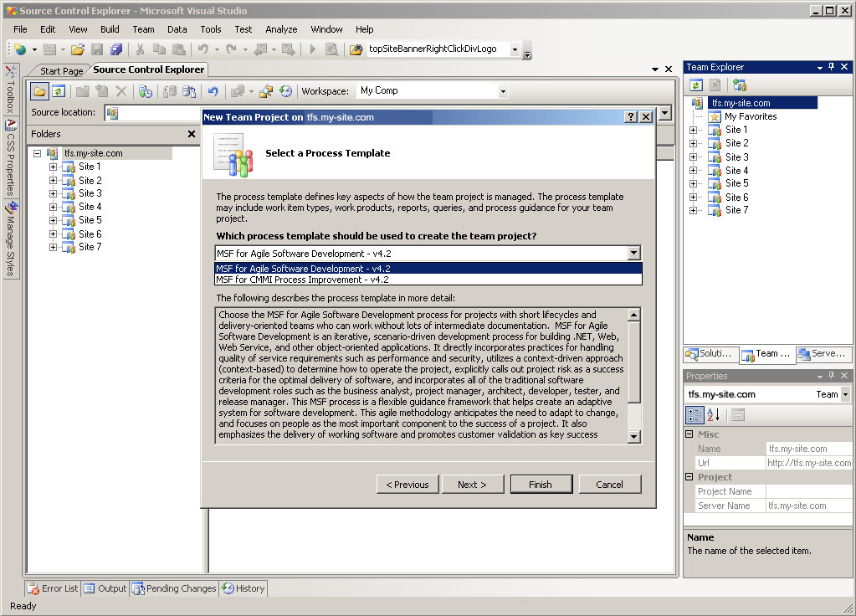
Task: Open the process template dropdown arrow
Action: [x=633, y=253]
